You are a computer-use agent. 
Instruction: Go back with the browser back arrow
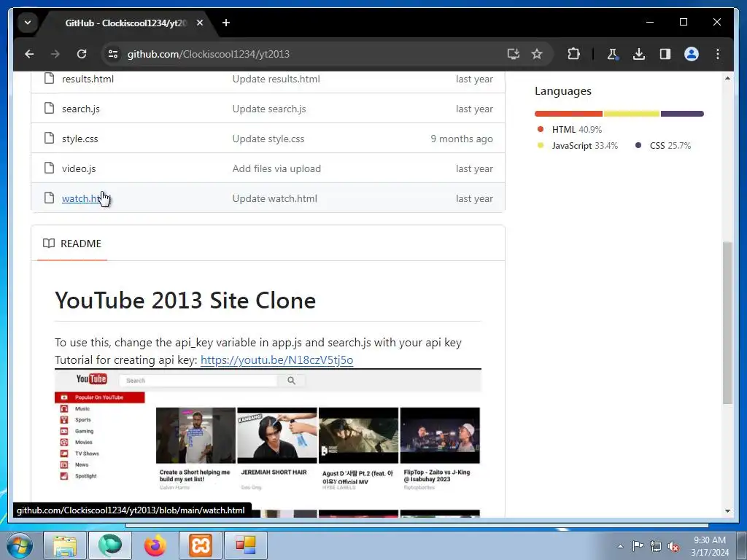[x=29, y=54]
